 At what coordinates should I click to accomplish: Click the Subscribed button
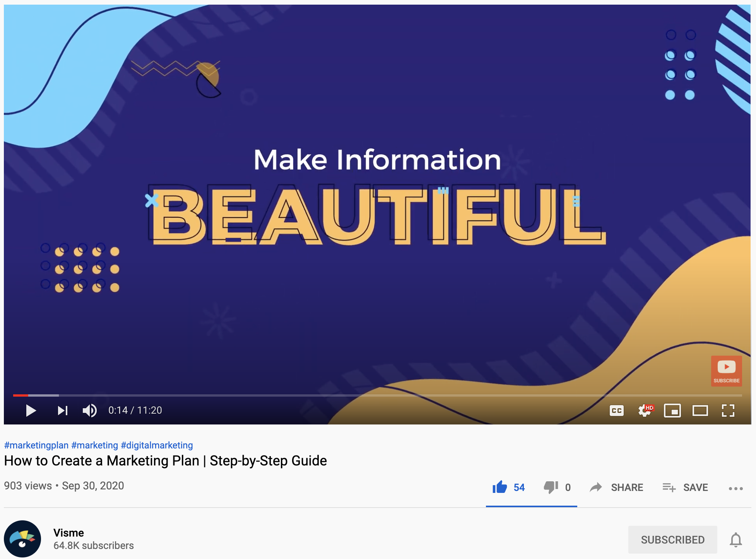[x=672, y=539]
